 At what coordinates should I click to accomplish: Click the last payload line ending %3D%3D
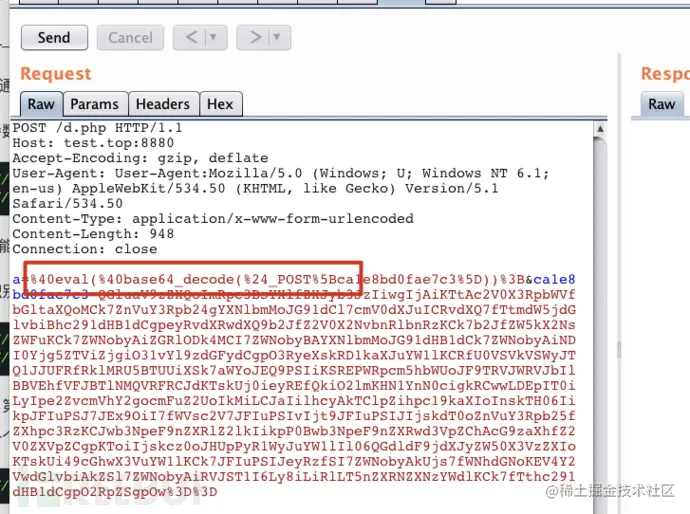coord(115,492)
